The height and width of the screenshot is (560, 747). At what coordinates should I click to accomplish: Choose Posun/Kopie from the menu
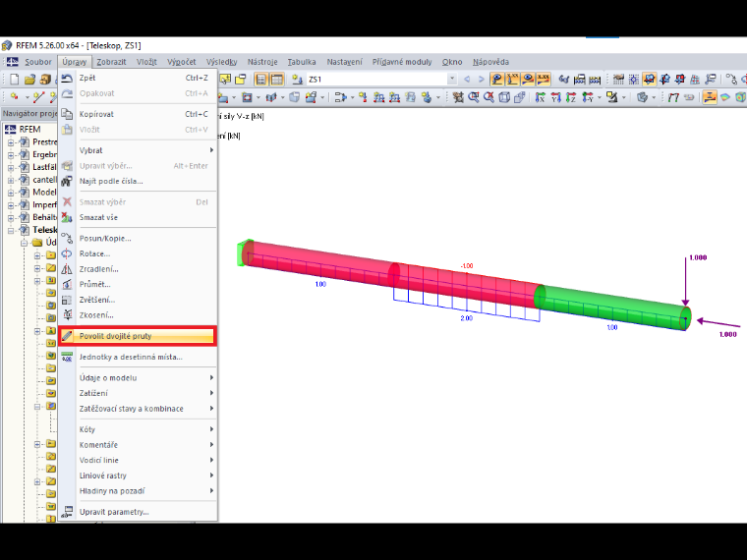pyautogui.click(x=138, y=239)
